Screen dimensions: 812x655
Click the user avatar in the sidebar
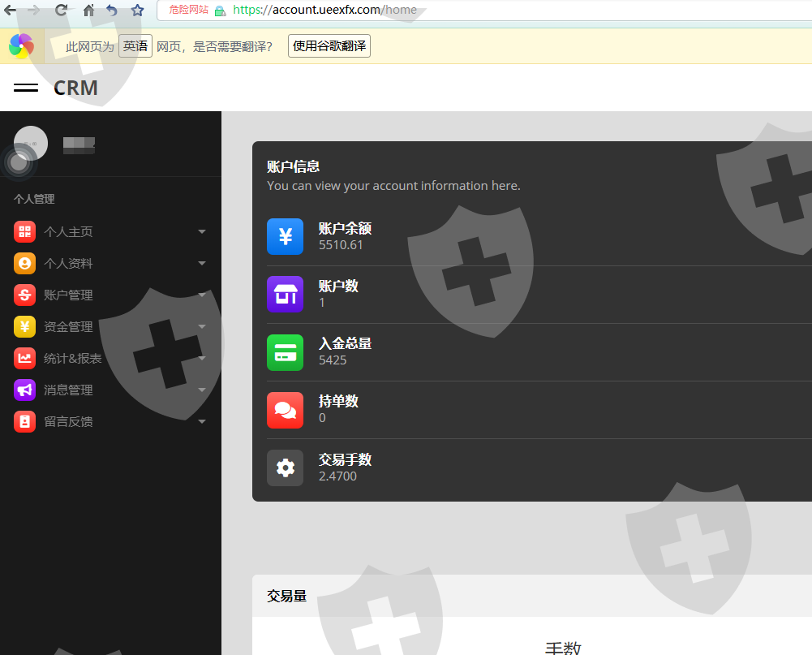pyautogui.click(x=31, y=143)
